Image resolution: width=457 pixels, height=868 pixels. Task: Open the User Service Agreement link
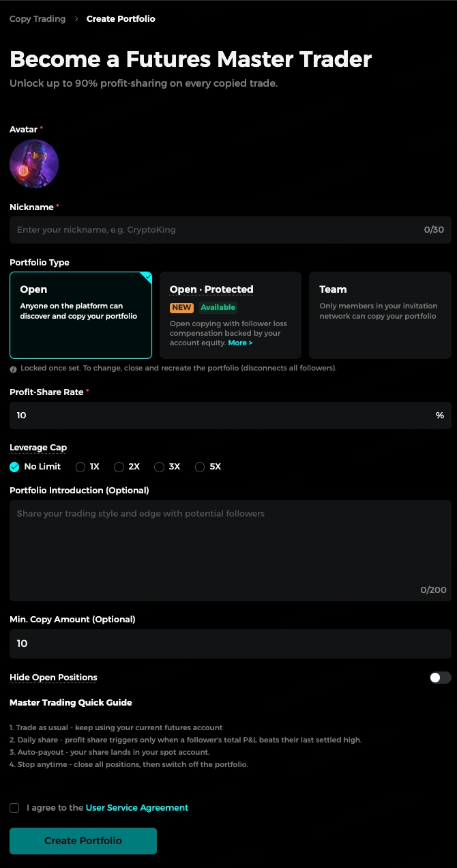pyautogui.click(x=137, y=808)
